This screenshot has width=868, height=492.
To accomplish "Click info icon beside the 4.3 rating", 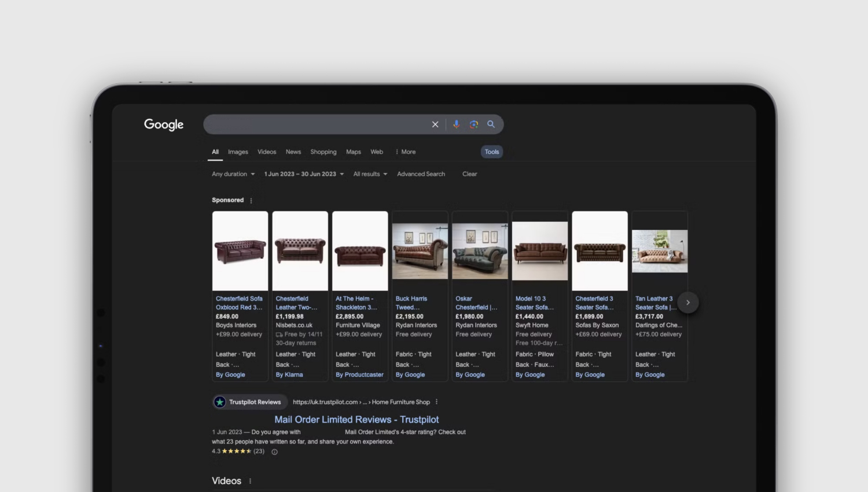I will pyautogui.click(x=275, y=452).
